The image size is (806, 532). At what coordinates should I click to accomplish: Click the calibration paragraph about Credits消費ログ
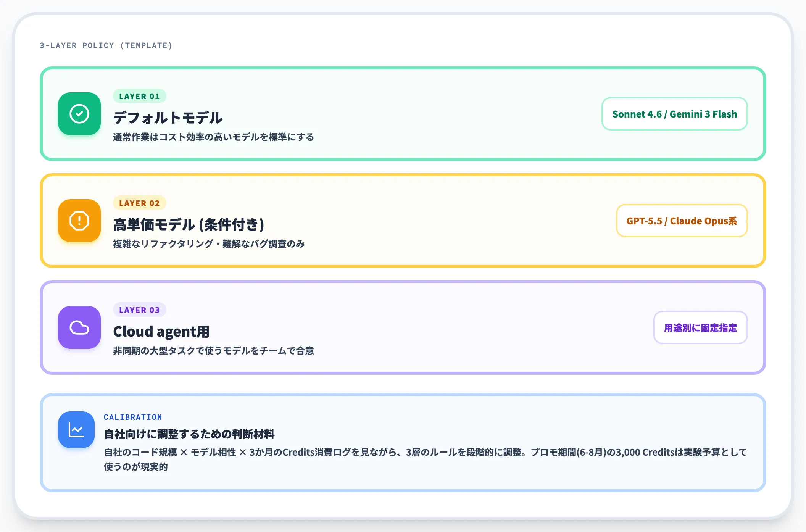pos(425,459)
